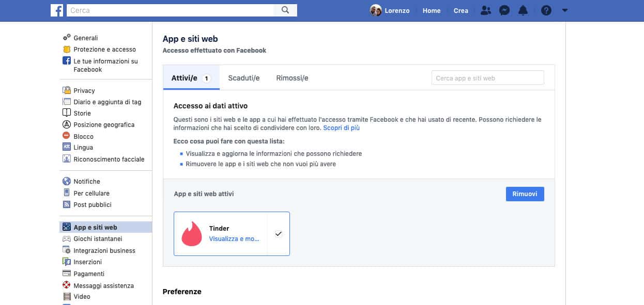The height and width of the screenshot is (305, 644).
Task: Toggle the Tinder app checkbox
Action: pyautogui.click(x=279, y=234)
